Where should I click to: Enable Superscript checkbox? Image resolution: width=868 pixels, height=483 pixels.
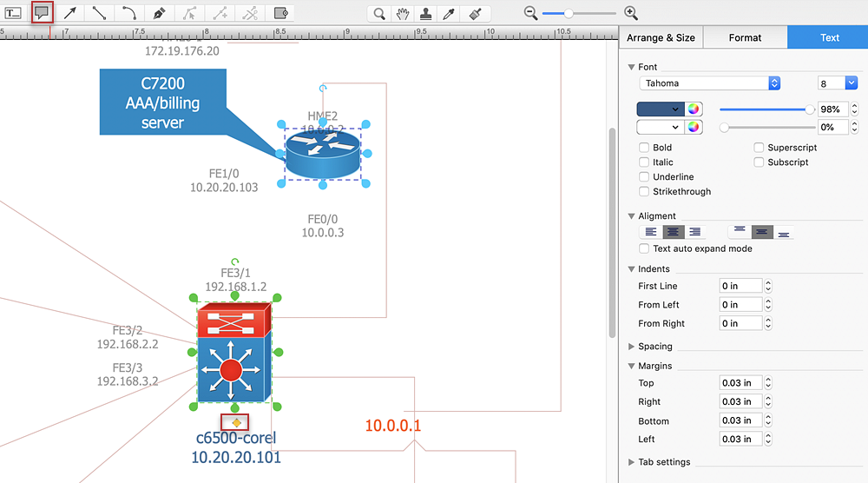point(759,148)
